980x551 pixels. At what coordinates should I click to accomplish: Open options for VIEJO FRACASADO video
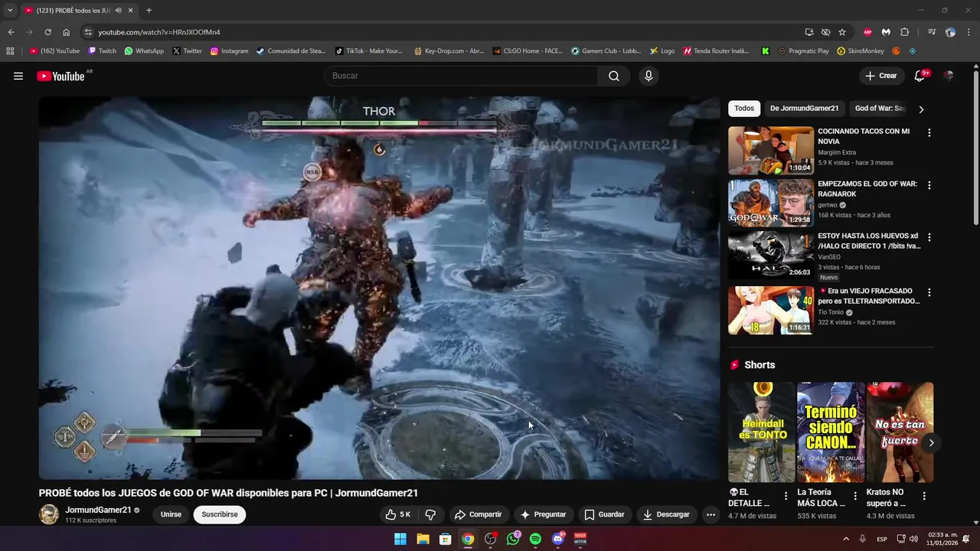pos(929,292)
